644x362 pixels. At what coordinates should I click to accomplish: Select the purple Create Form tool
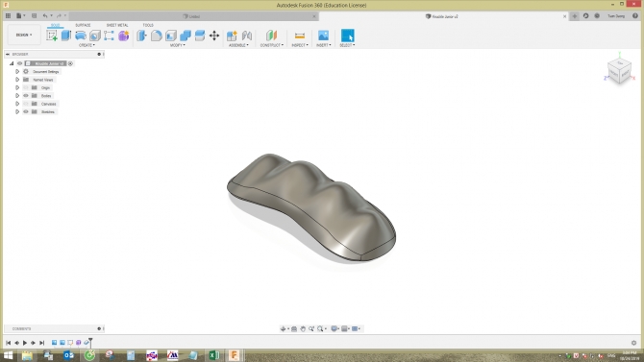tap(124, 36)
